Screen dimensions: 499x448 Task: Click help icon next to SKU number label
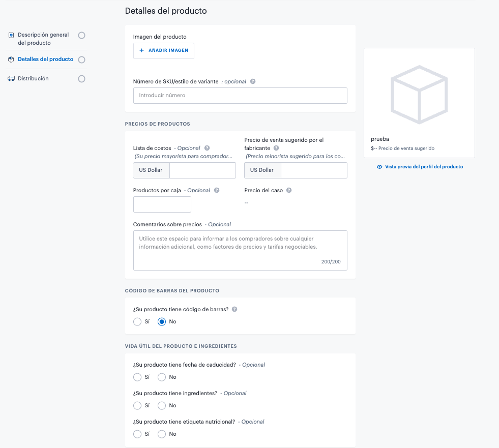[x=253, y=81]
